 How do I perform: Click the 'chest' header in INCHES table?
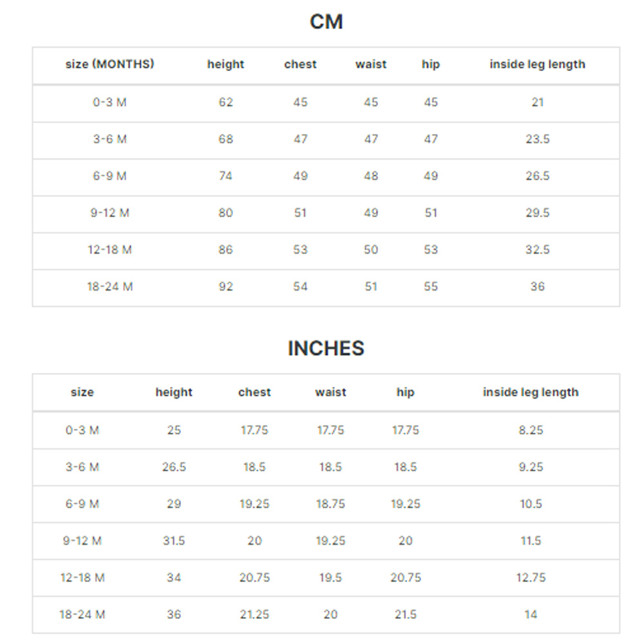(254, 392)
